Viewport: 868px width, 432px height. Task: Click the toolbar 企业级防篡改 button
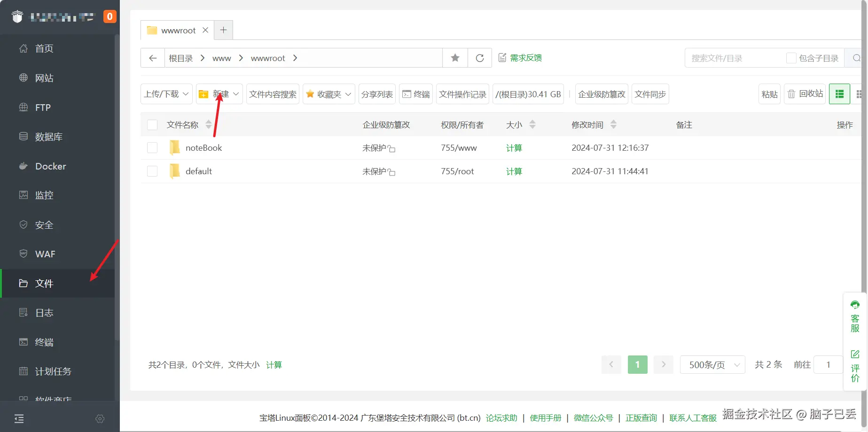click(602, 94)
